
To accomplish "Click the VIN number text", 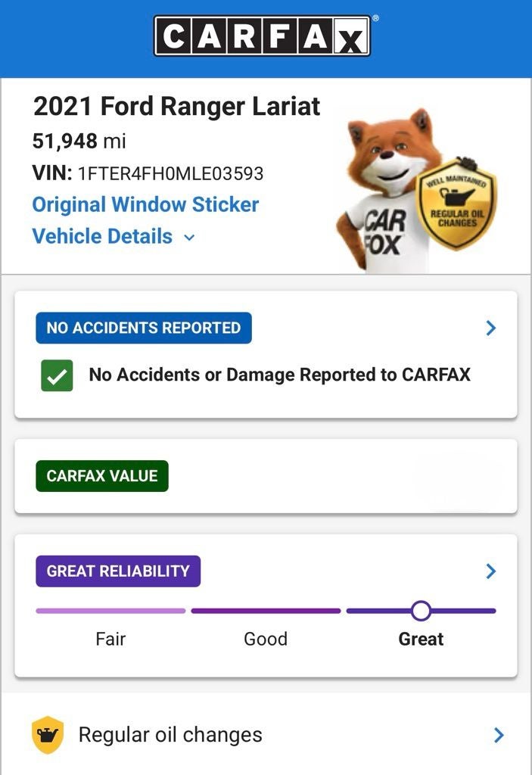I will 170,173.
